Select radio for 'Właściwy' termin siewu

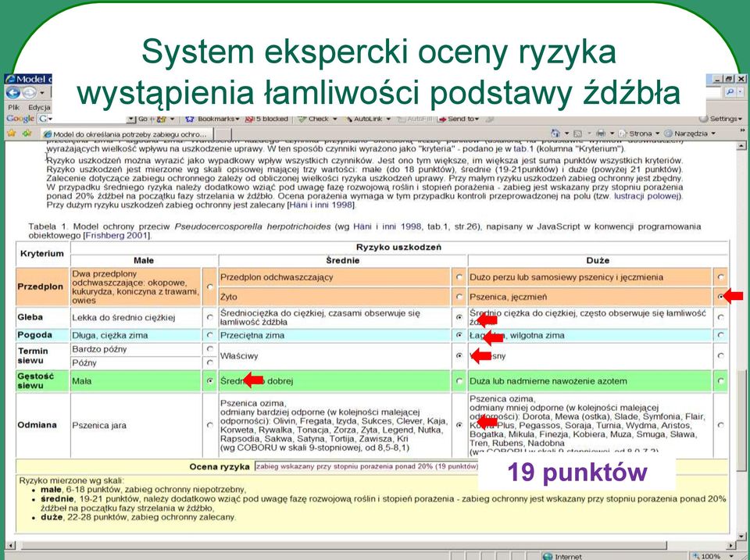coord(459,356)
